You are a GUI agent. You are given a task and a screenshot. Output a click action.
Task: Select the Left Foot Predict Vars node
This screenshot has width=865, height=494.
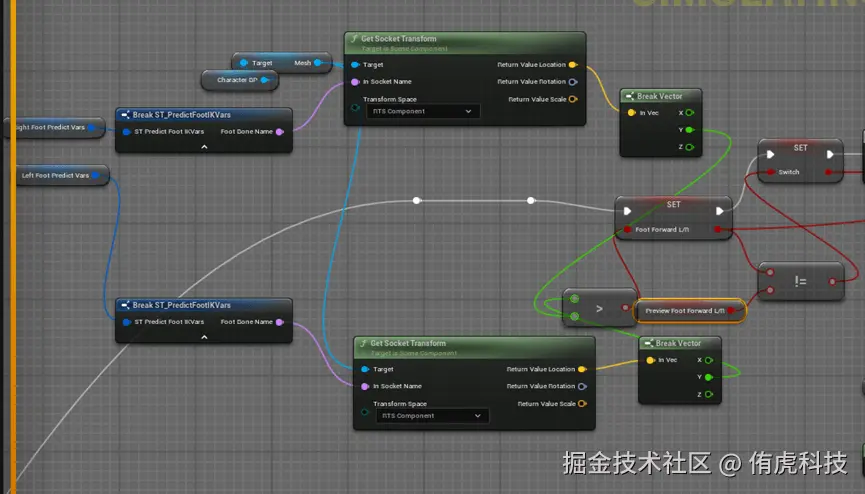coord(55,176)
